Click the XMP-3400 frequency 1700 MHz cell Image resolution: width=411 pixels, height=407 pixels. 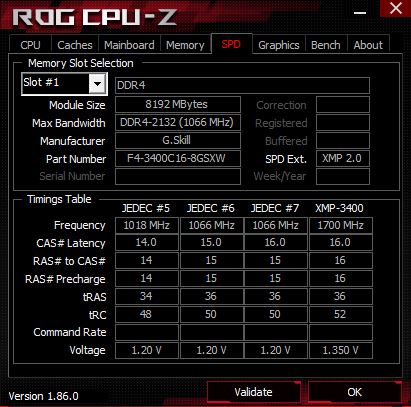coord(341,225)
